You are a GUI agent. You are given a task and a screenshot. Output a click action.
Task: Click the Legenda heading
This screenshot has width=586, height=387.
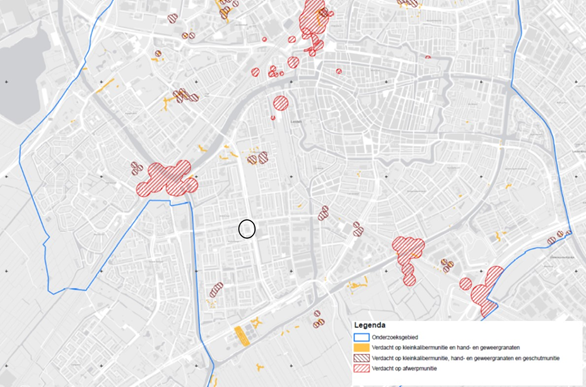[370, 325]
